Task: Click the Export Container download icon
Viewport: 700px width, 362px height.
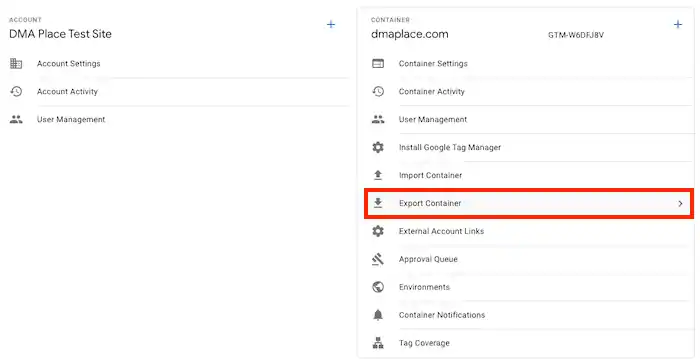Action: (x=378, y=203)
